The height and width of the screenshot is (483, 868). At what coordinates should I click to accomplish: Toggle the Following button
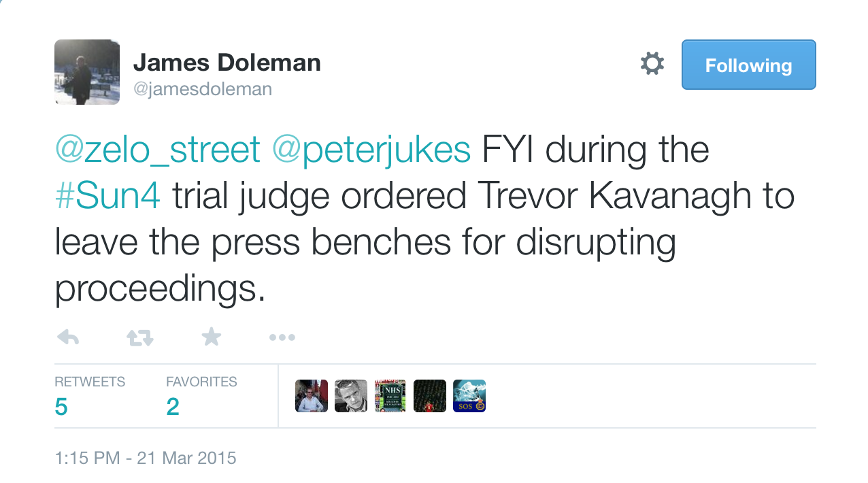[748, 65]
